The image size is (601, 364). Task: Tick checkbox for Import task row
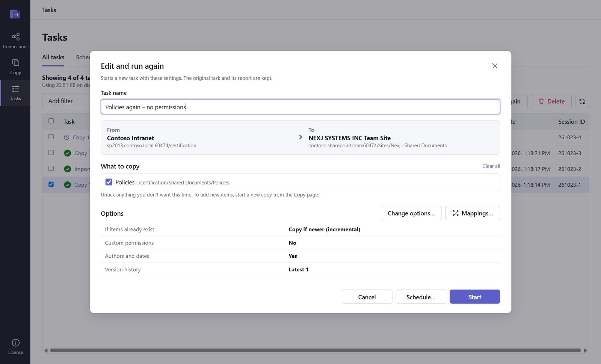(x=51, y=168)
